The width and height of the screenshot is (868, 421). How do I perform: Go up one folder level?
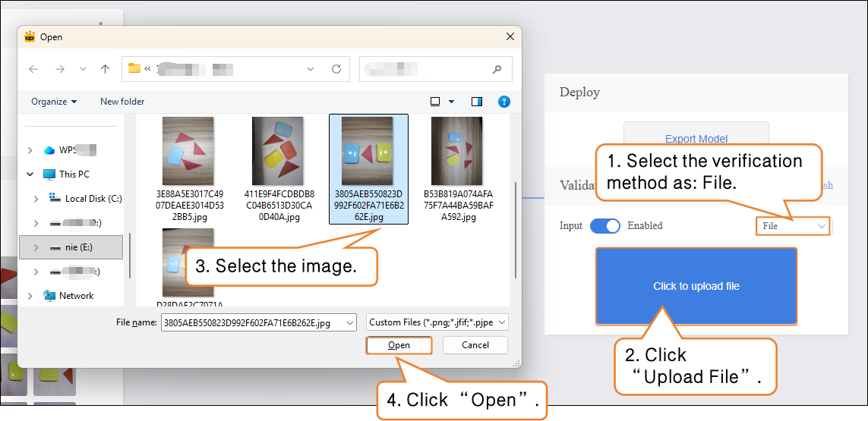(x=105, y=69)
